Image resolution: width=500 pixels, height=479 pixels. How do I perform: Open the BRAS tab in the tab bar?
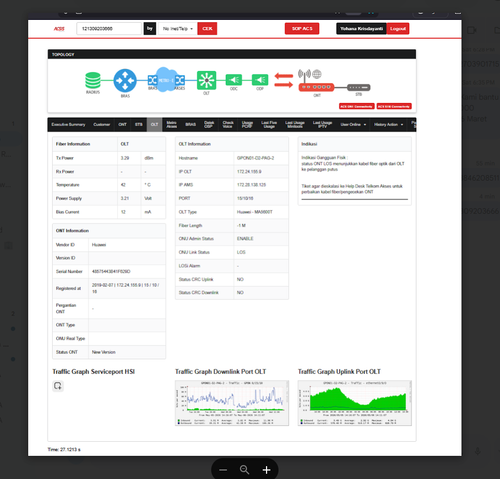[x=190, y=124]
